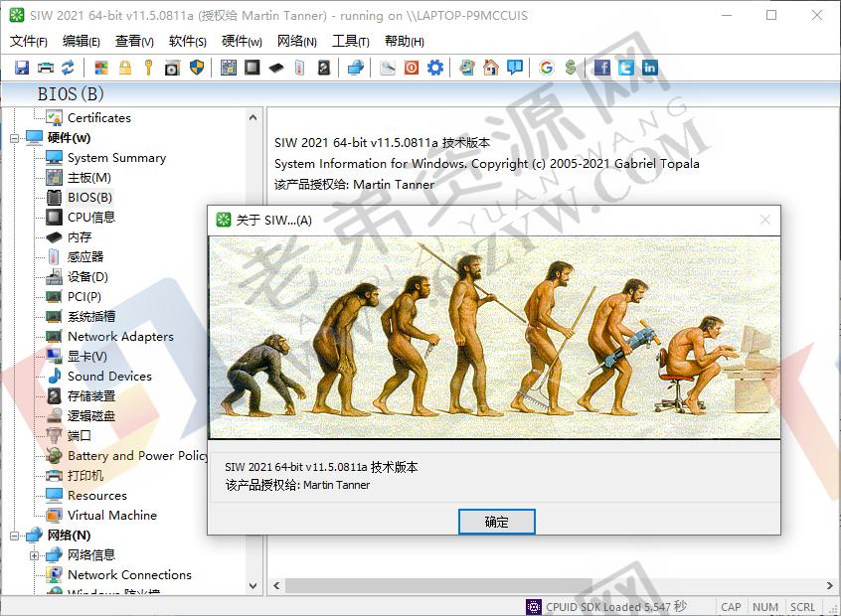
Task: Select 存储装置 in the tree
Action: tap(91, 395)
